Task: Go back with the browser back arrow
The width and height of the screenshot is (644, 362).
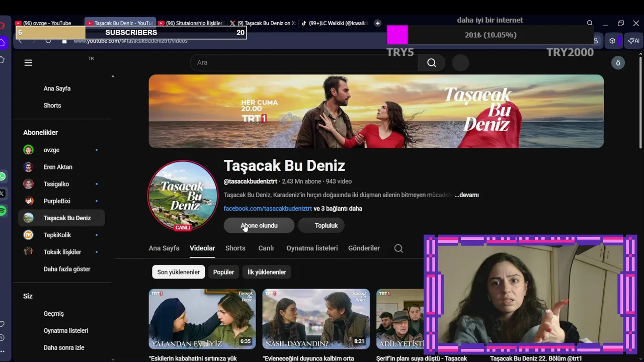Action: pos(20,41)
